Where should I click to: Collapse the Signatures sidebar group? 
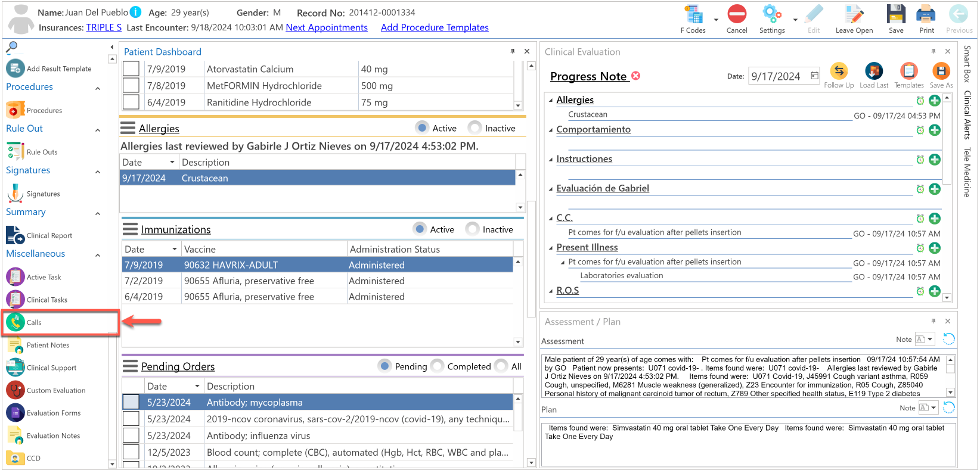[98, 172]
